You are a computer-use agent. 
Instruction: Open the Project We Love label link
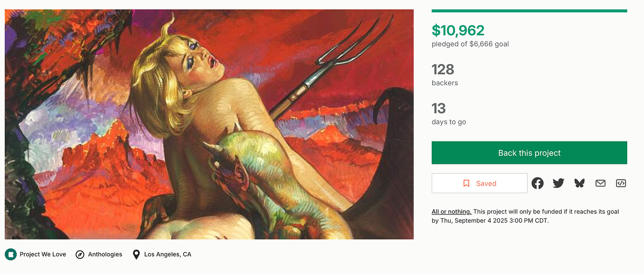click(43, 254)
